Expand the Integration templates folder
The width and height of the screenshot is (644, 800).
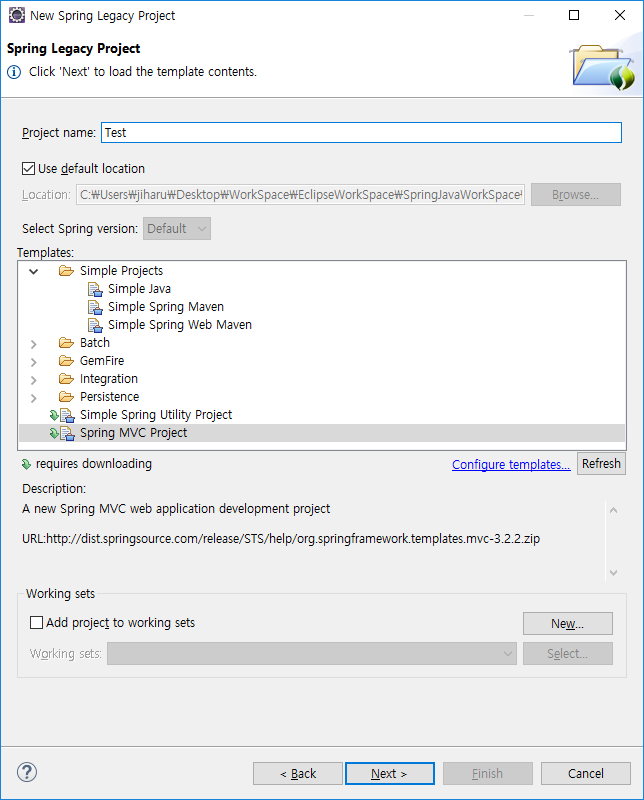click(x=34, y=380)
